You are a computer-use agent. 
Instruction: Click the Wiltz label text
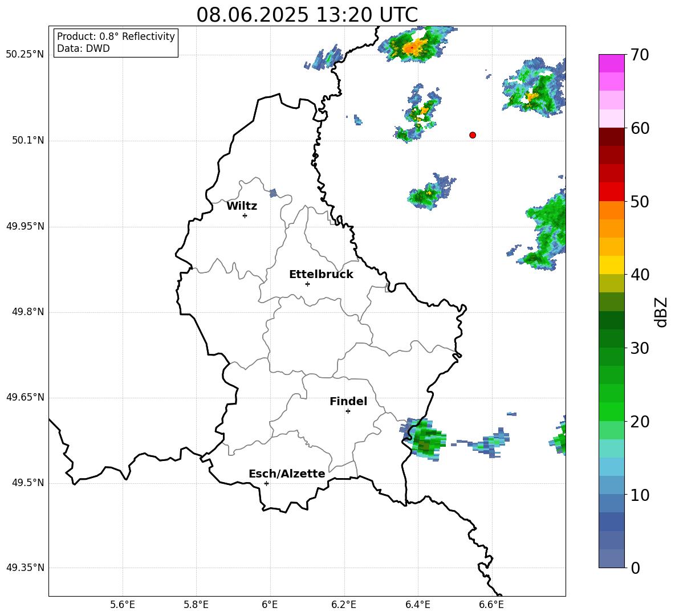(242, 206)
